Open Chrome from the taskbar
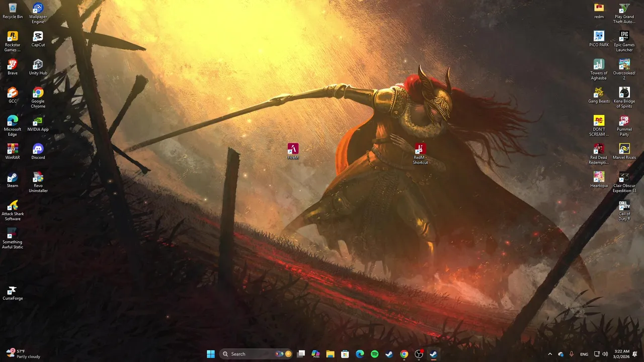The height and width of the screenshot is (362, 644). [x=404, y=354]
